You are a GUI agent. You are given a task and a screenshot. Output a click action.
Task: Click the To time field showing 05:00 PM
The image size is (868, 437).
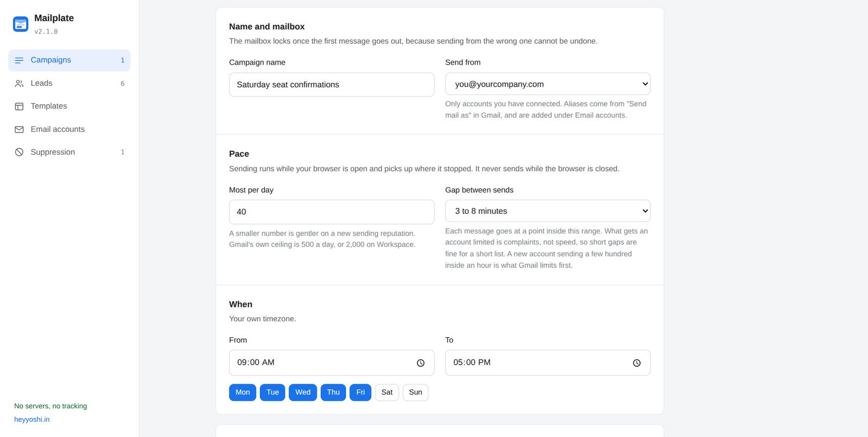coord(547,363)
